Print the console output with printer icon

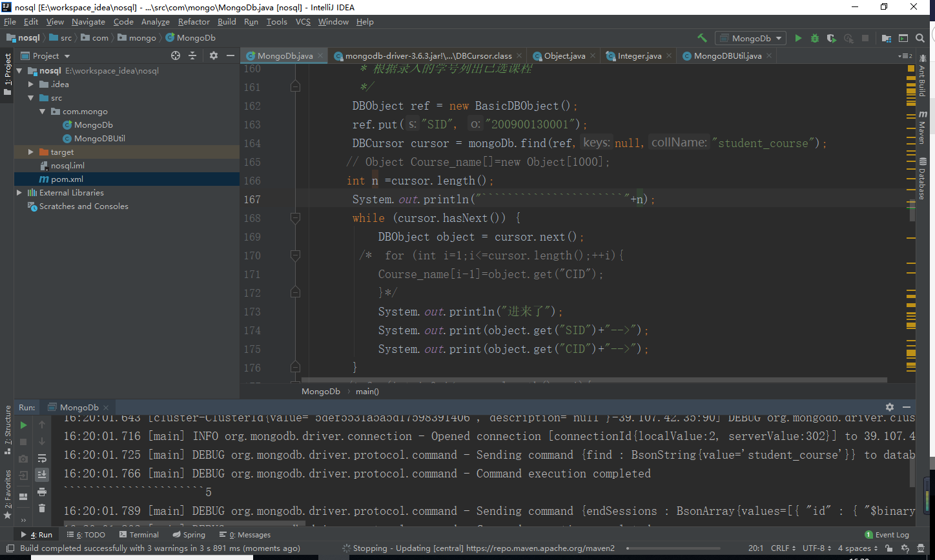coord(42,492)
